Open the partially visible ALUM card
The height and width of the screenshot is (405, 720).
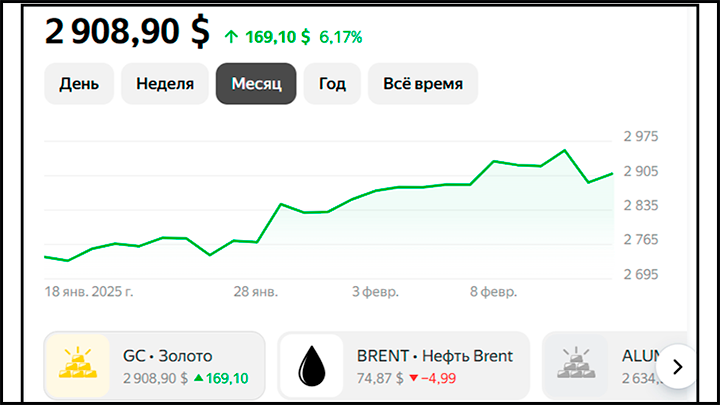click(614, 366)
